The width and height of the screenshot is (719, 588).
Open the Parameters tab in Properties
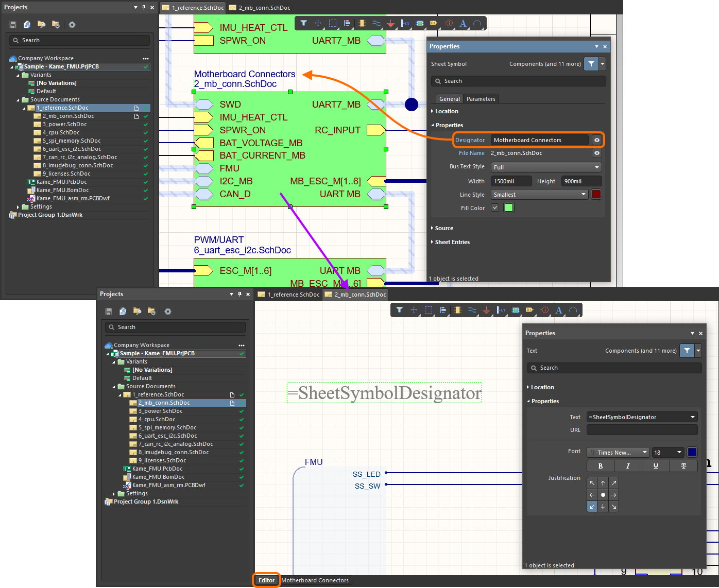[x=481, y=99]
